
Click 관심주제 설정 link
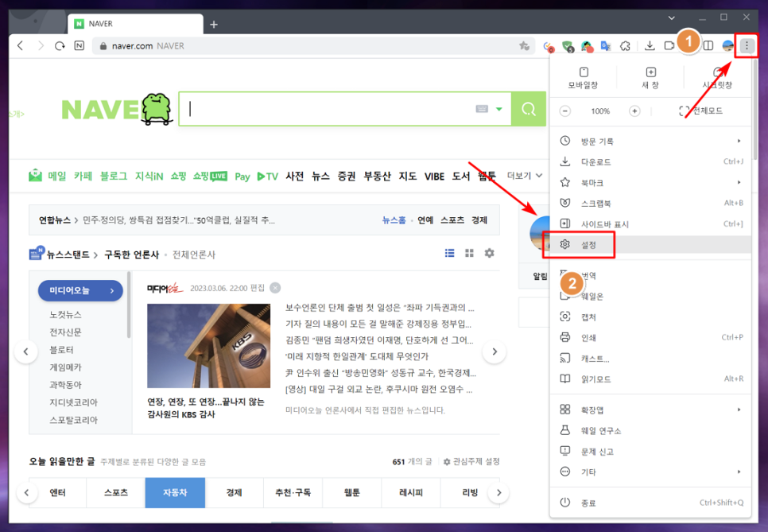(x=471, y=461)
